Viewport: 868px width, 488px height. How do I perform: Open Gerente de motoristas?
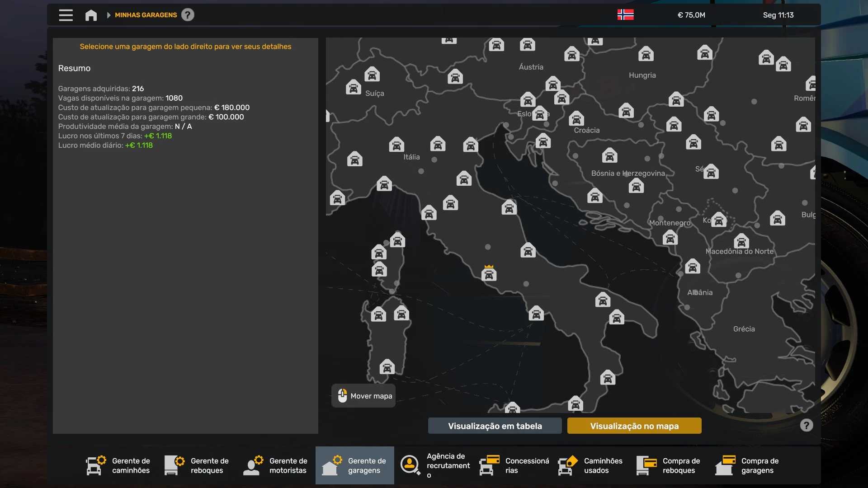[x=276, y=465]
